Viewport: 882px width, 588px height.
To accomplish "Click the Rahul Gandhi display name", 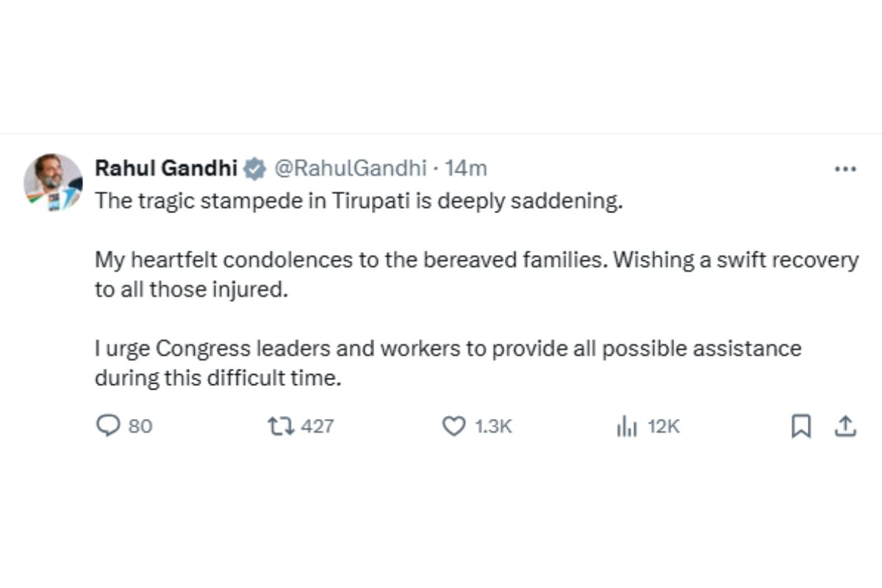I will pos(166,168).
